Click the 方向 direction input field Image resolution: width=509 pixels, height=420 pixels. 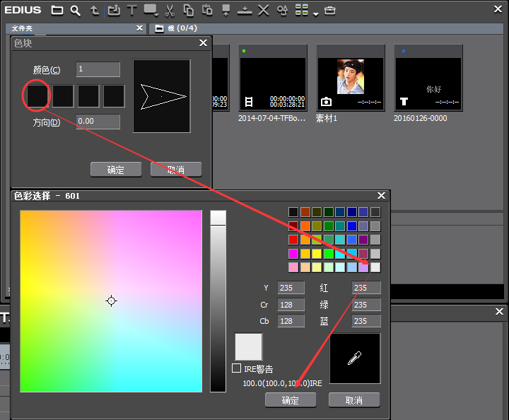pyautogui.click(x=98, y=122)
